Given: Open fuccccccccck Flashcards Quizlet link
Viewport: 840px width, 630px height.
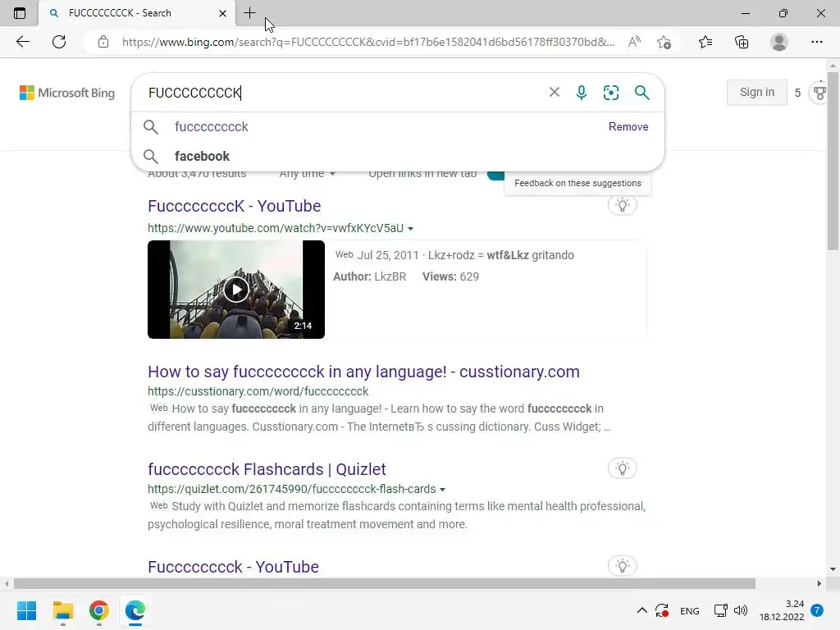Looking at the screenshot, I should pos(267,468).
